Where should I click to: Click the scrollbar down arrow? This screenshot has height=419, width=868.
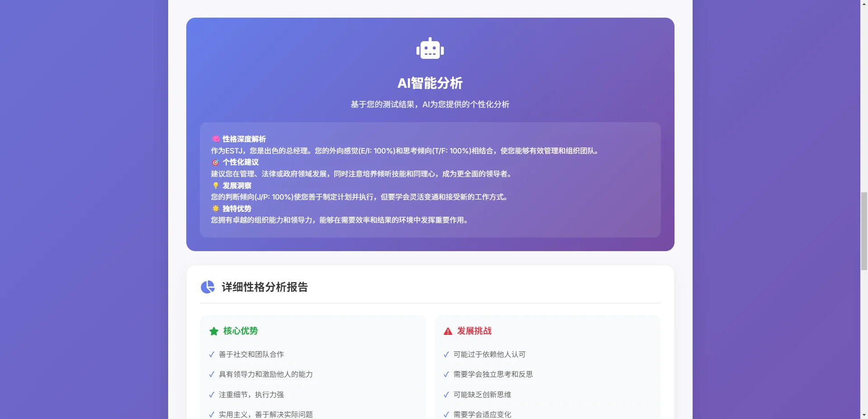[864, 415]
